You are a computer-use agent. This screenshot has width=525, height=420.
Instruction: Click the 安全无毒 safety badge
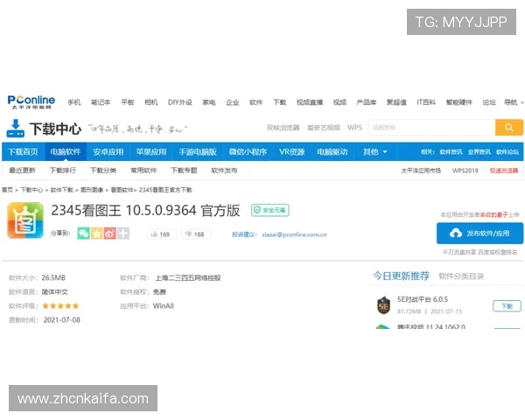point(270,210)
